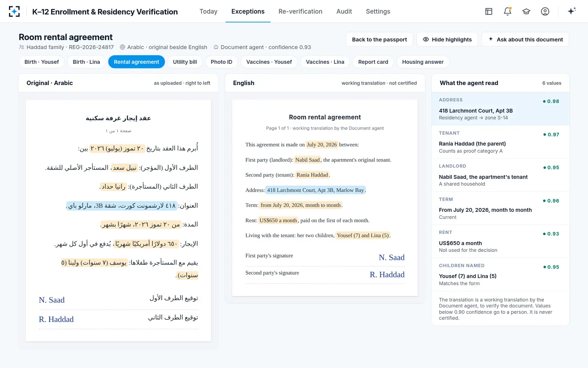Select Birth · Lina document chip
588x368 pixels.
(86, 62)
